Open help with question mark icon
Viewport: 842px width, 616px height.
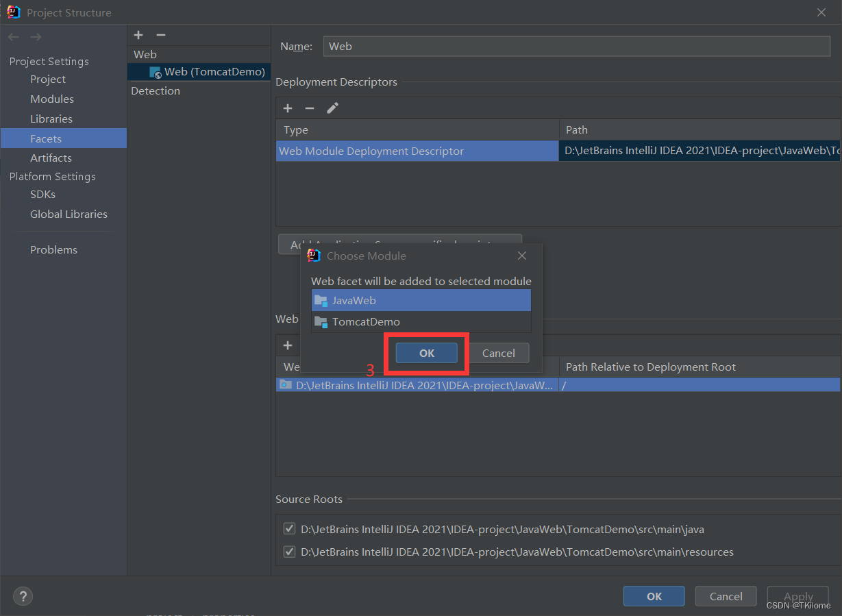[23, 595]
